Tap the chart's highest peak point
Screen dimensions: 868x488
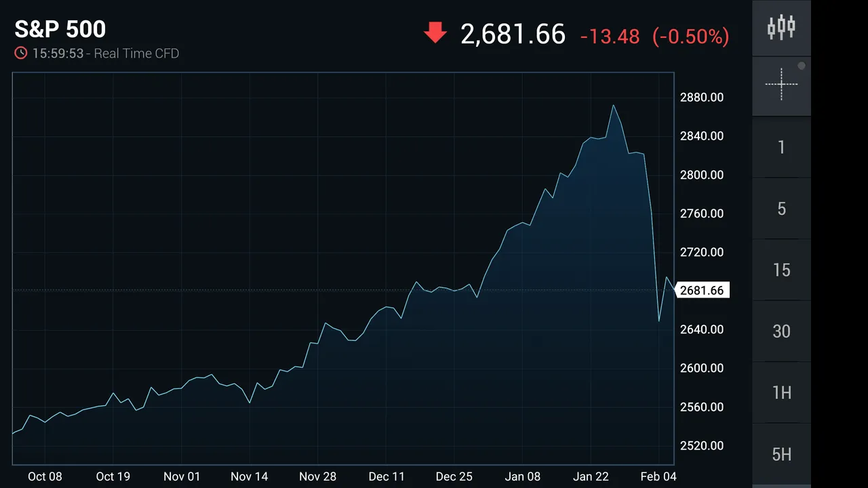(613, 105)
